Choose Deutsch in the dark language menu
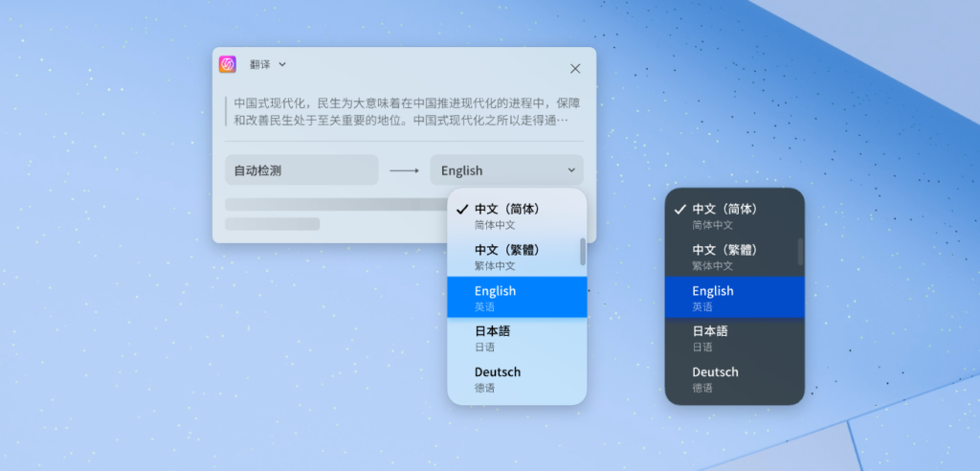 734,379
